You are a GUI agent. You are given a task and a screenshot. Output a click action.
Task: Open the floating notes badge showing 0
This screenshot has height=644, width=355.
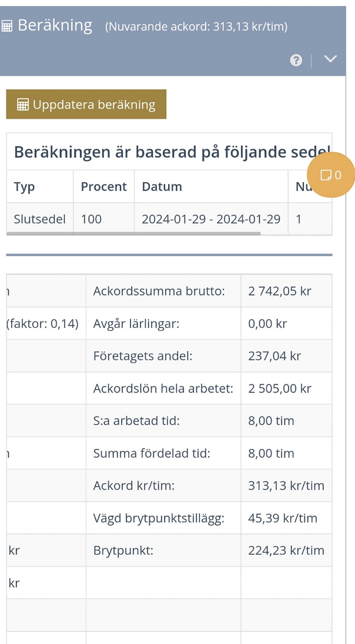click(x=330, y=175)
